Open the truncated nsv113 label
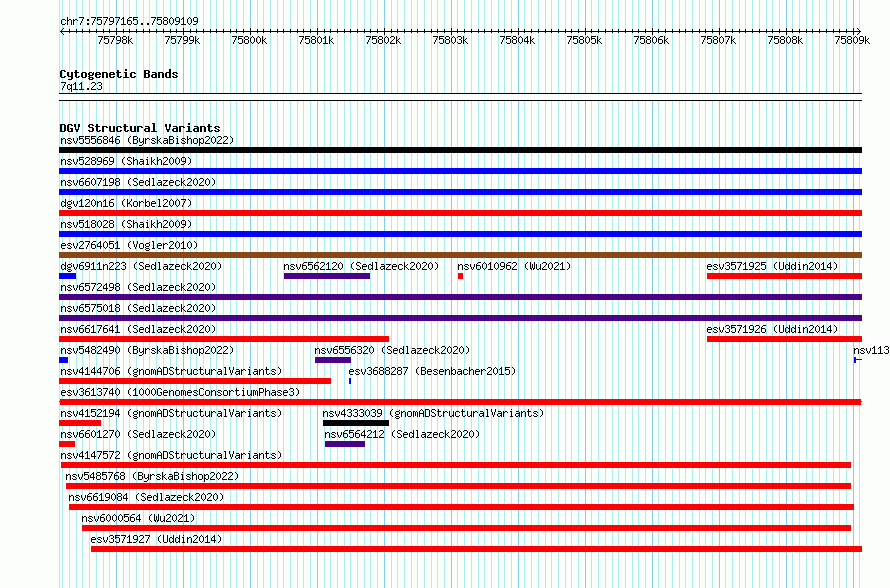The width and height of the screenshot is (890, 588). [x=871, y=350]
